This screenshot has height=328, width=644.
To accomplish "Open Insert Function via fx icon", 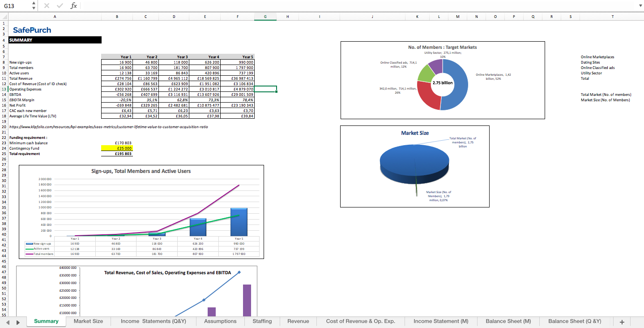I will 74,6.
